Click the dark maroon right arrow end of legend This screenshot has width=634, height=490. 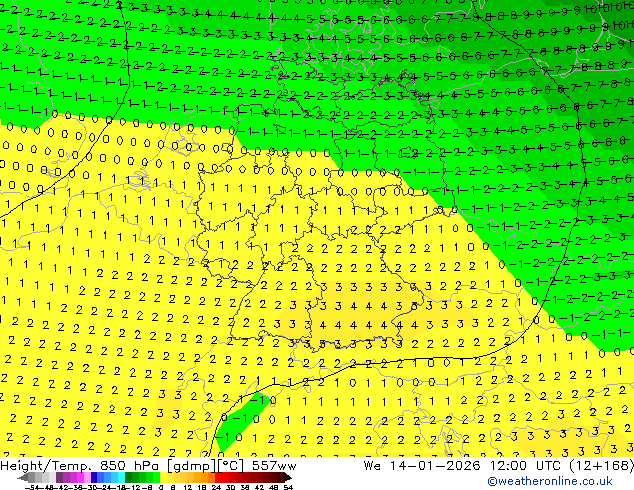(x=288, y=478)
